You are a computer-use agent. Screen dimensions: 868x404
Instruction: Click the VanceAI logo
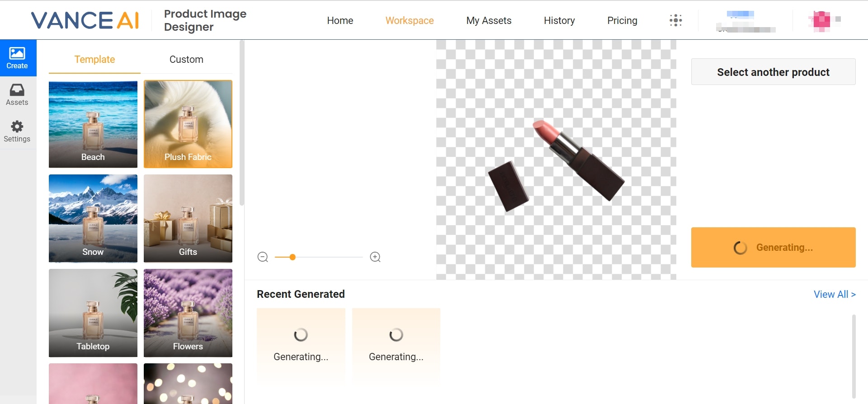pos(85,20)
